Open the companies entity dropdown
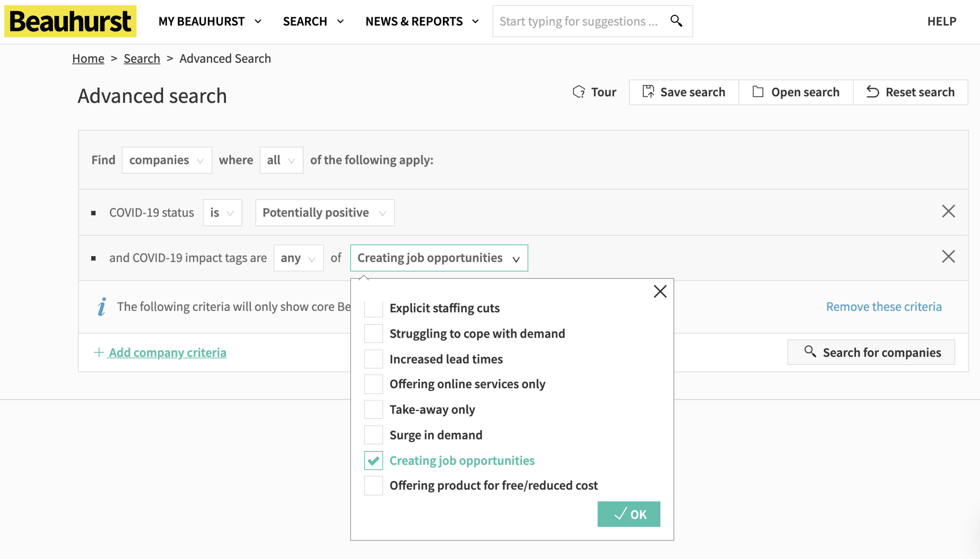Screen dimensions: 980x559 click(x=167, y=160)
